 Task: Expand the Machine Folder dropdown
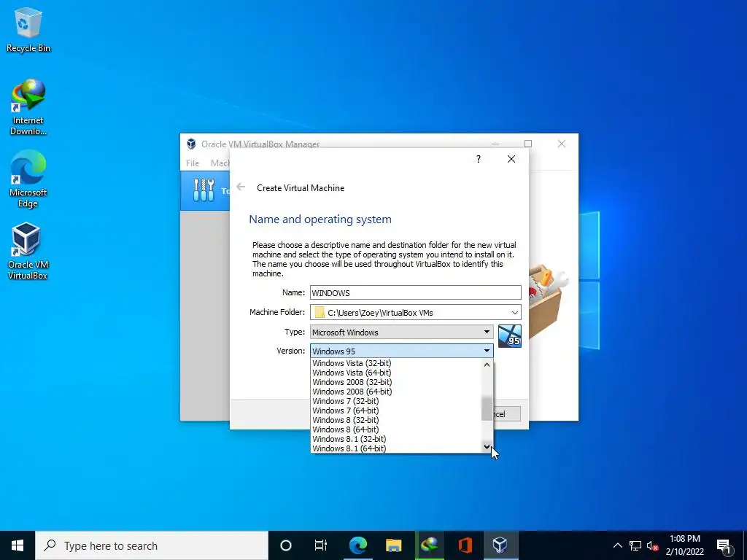(514, 312)
